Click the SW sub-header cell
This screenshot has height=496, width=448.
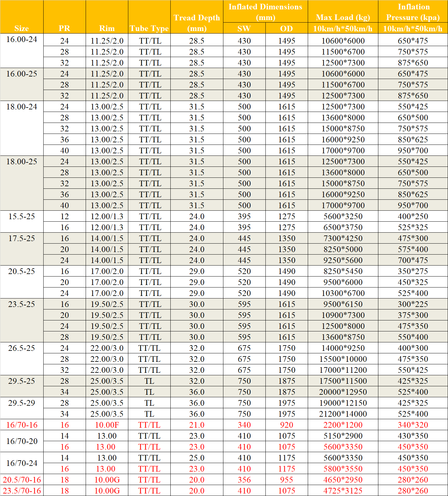coord(244,29)
